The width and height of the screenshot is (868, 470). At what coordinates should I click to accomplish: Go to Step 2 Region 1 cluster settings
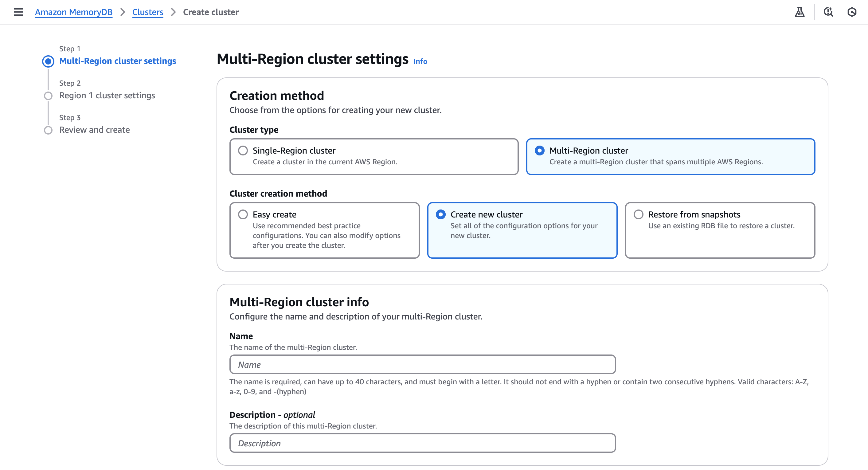click(107, 95)
